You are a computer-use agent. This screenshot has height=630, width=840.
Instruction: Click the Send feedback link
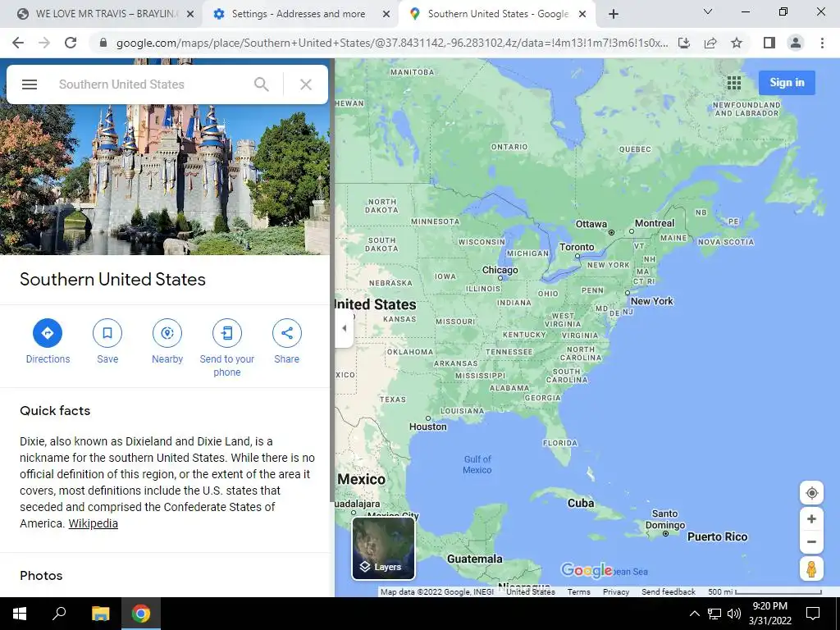click(669, 592)
